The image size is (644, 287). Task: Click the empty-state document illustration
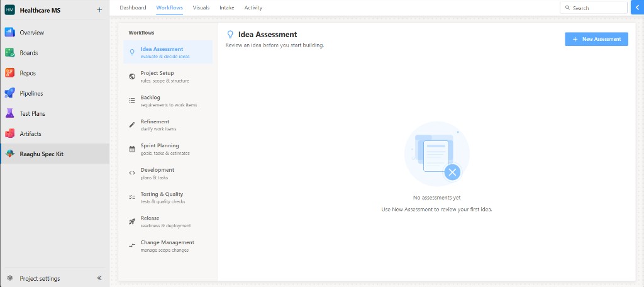[x=437, y=154]
